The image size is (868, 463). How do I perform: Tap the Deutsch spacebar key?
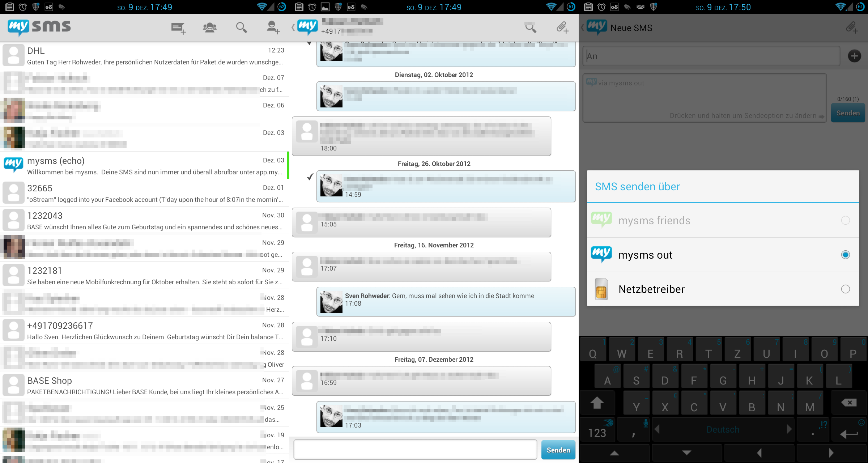pyautogui.click(x=723, y=430)
